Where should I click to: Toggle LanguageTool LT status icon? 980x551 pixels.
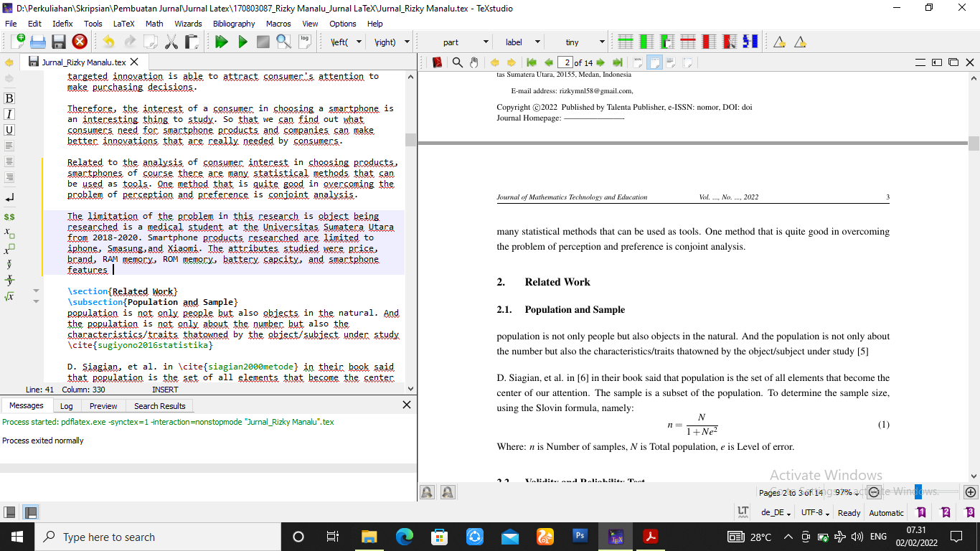point(743,512)
